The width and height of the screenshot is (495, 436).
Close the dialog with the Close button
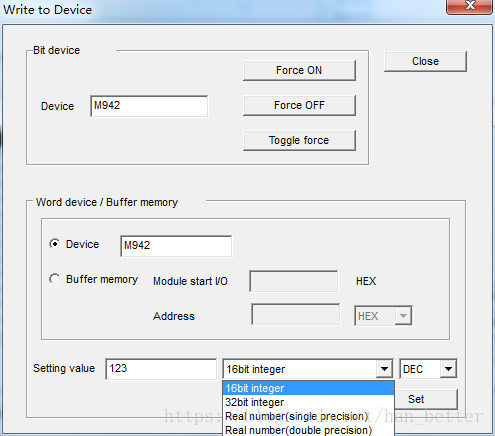pyautogui.click(x=425, y=61)
